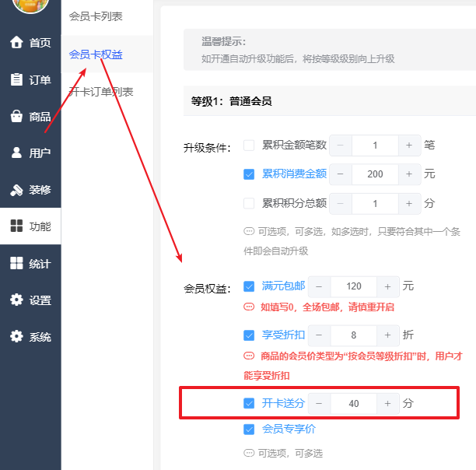This screenshot has height=470, width=476.
Task: Open 开卡订单列表 submenu item
Action: pyautogui.click(x=101, y=92)
